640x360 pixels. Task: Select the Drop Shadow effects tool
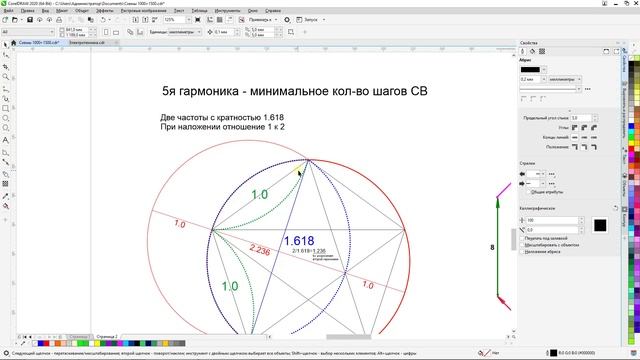click(x=5, y=174)
